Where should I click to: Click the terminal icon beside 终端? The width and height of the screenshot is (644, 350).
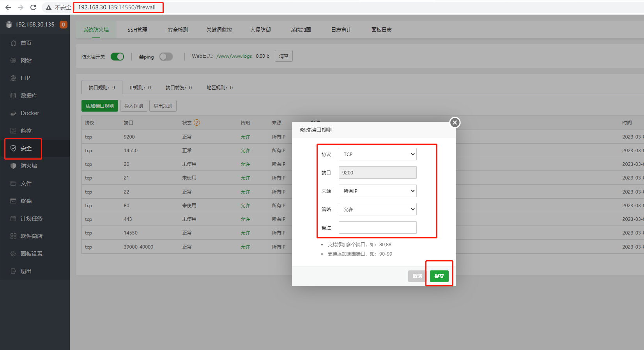tap(13, 201)
